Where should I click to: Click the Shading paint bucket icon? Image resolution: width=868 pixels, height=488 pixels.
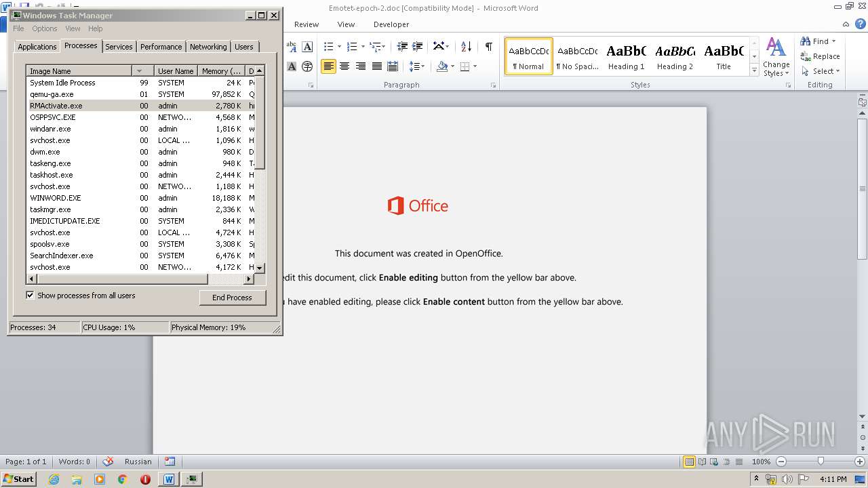point(442,66)
